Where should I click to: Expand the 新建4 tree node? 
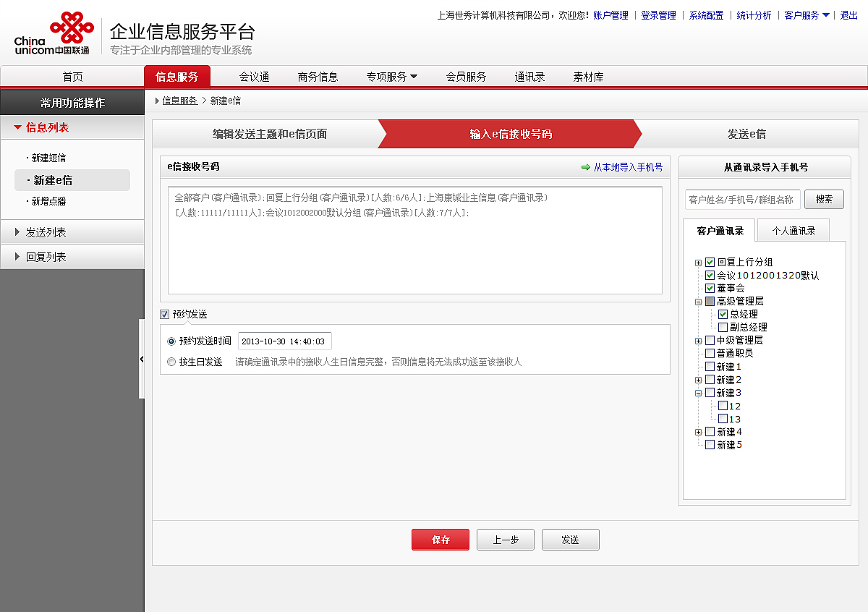point(697,431)
